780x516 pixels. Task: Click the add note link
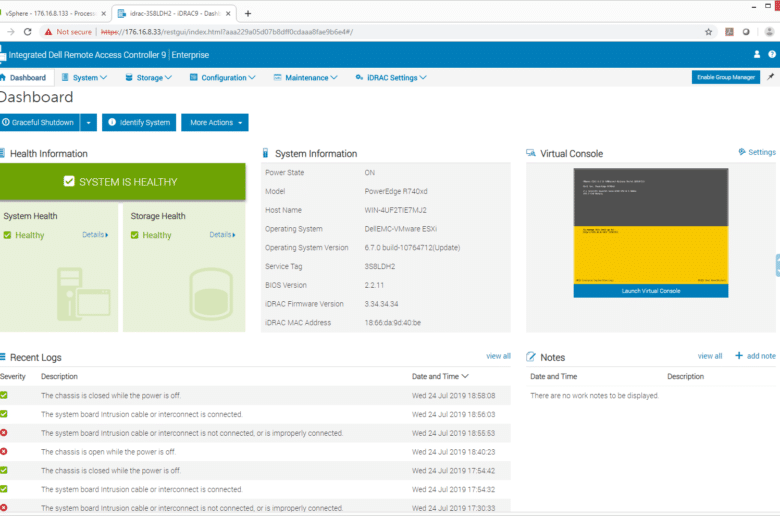761,356
